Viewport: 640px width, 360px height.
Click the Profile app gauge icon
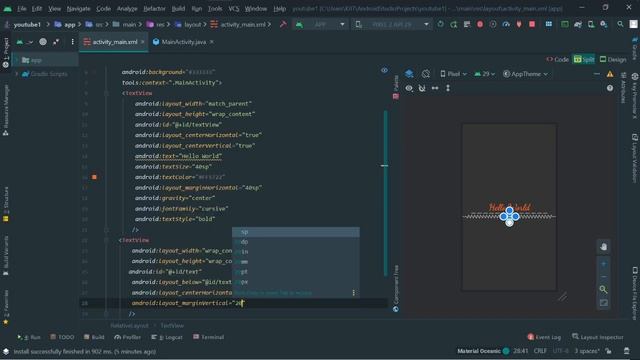(x=506, y=24)
